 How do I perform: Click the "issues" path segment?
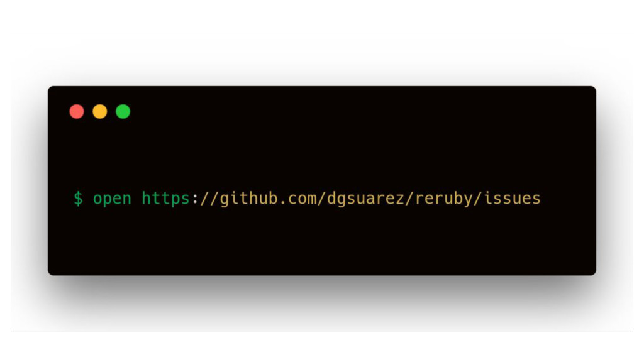click(x=512, y=199)
